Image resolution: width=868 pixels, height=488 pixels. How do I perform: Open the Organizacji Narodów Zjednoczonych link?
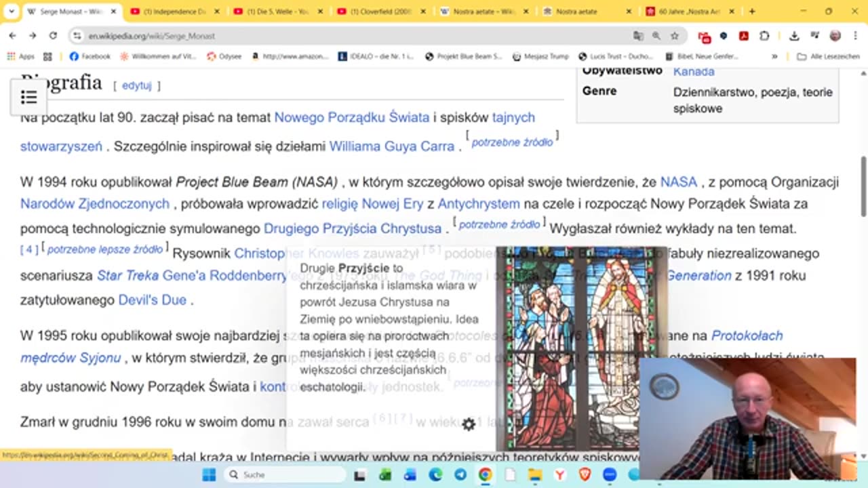tap(94, 203)
